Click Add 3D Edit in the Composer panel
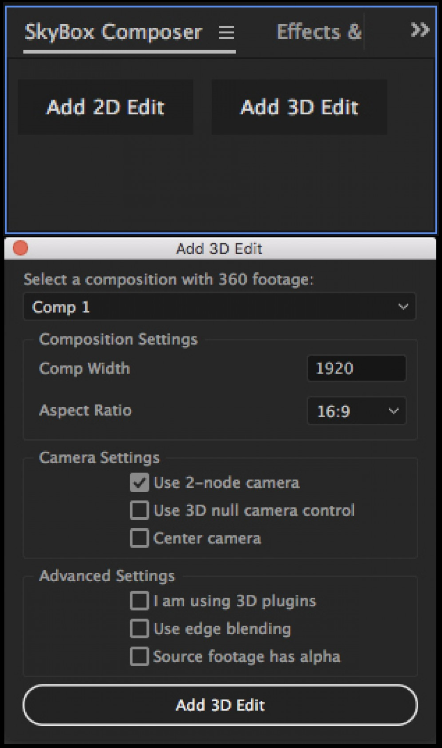 coord(299,107)
